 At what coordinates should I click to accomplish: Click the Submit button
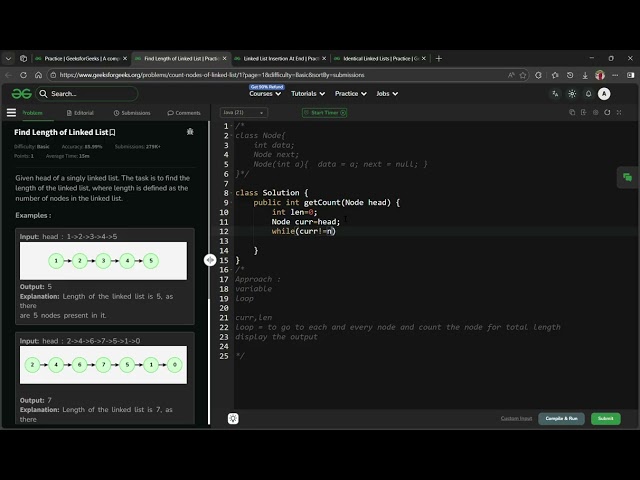click(605, 418)
